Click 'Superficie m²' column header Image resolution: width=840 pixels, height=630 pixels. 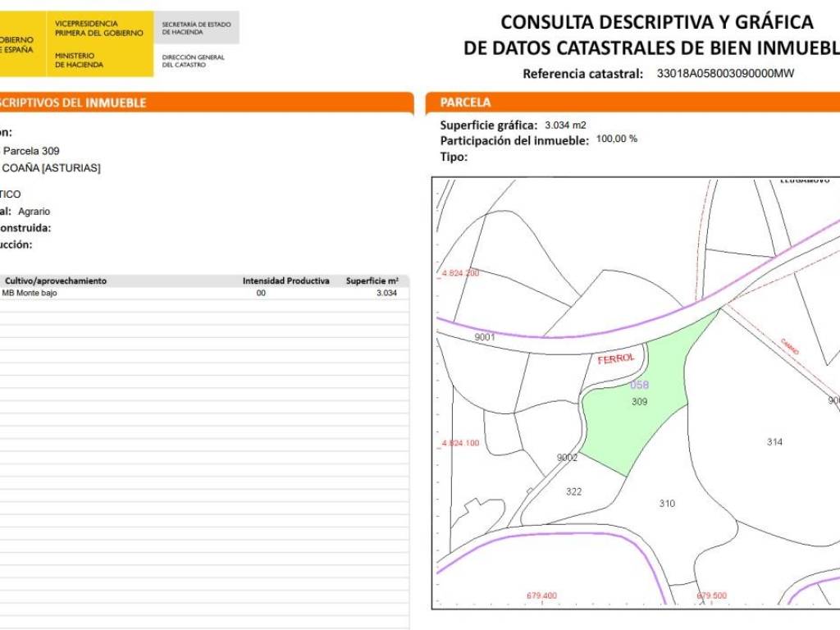coord(372,281)
